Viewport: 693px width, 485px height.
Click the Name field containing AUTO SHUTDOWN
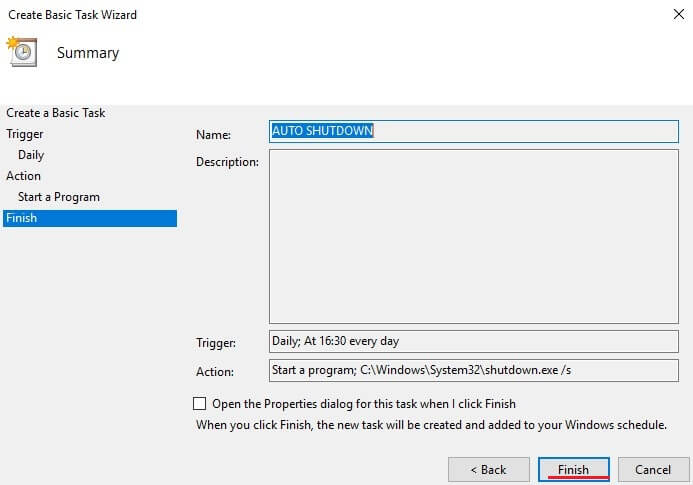(473, 131)
